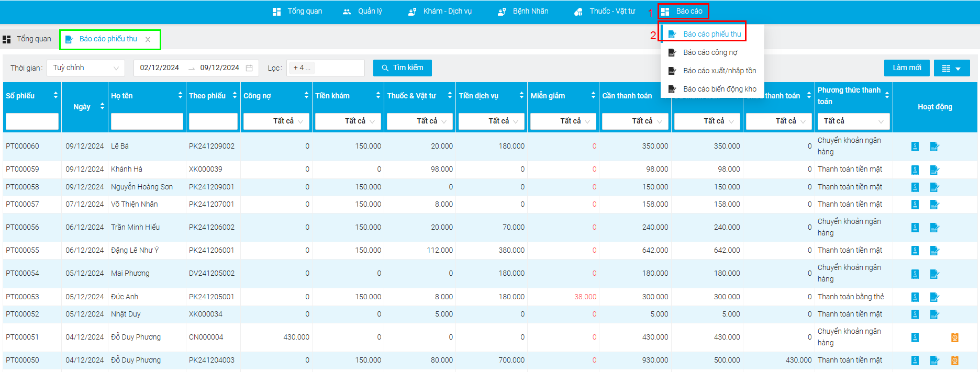
Task: Open Miễn giảm Tất cả filter dropdown
Action: coord(563,121)
